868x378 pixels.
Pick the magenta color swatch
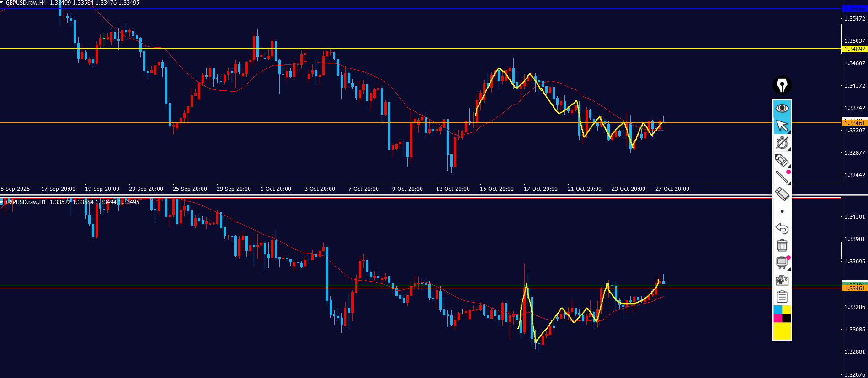click(777, 318)
